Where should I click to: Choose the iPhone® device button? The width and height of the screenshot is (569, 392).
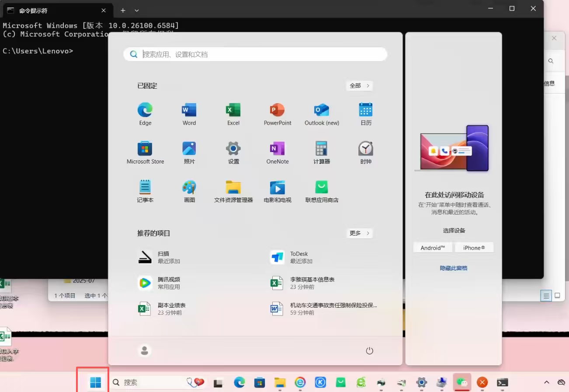pyautogui.click(x=474, y=248)
